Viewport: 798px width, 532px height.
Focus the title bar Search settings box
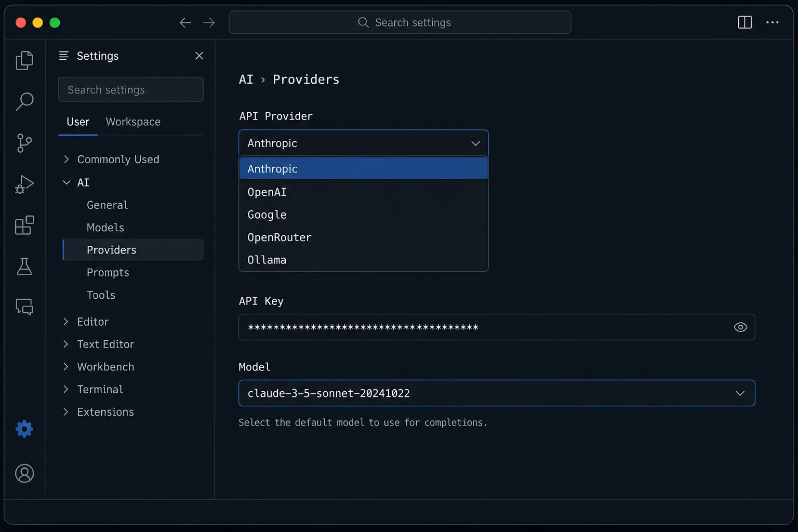pos(400,22)
